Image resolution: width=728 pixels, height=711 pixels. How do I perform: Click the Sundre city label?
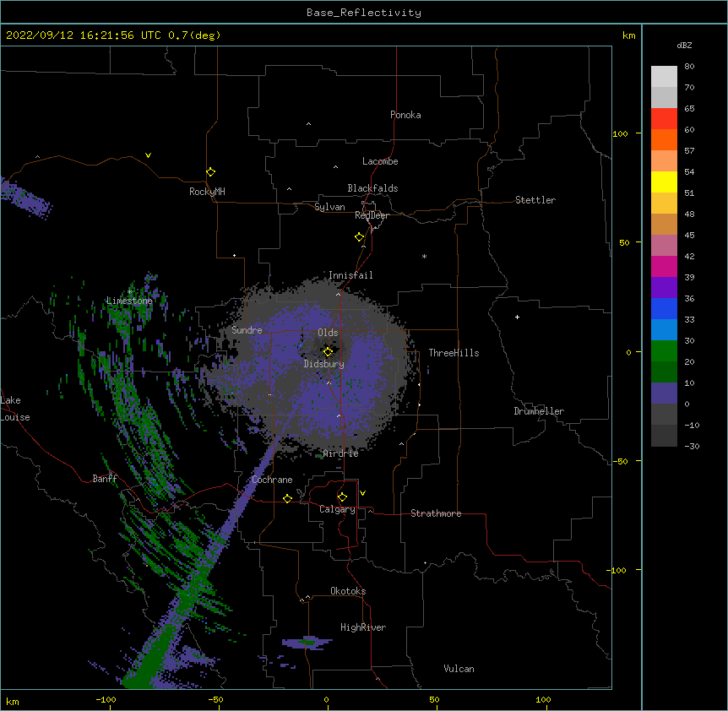(247, 330)
